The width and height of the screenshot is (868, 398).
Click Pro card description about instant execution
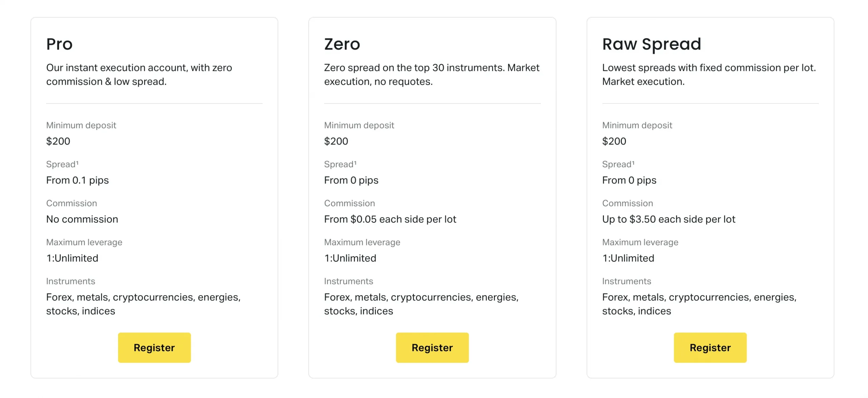pyautogui.click(x=139, y=75)
